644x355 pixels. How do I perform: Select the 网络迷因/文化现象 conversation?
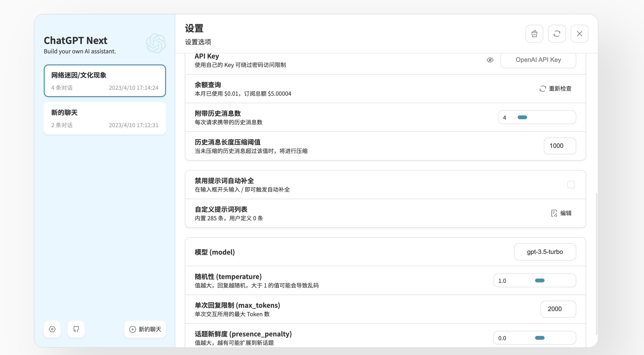point(105,81)
